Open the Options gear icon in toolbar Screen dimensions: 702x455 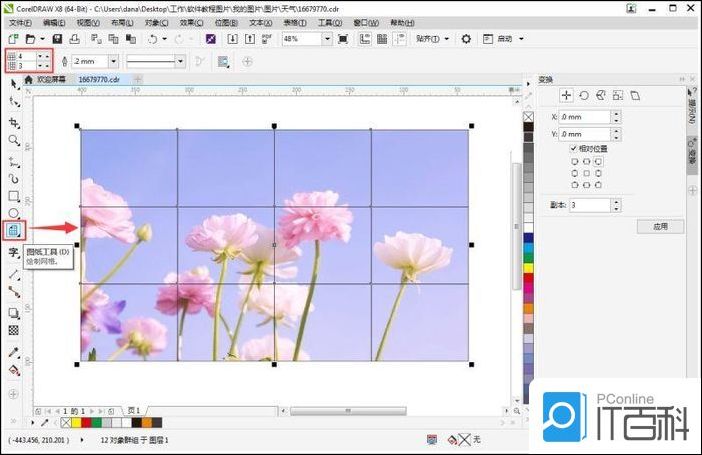point(466,39)
